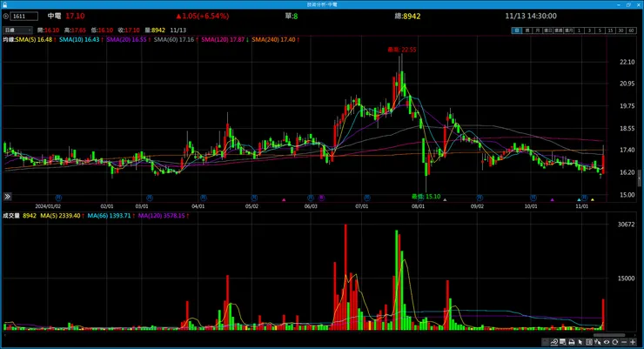Click the 最低:15.10 low price annotation
Screen dimensions: 644x349
pos(426,197)
